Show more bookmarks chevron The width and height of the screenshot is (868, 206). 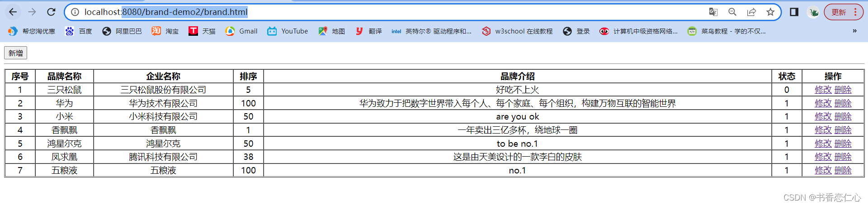click(854, 31)
